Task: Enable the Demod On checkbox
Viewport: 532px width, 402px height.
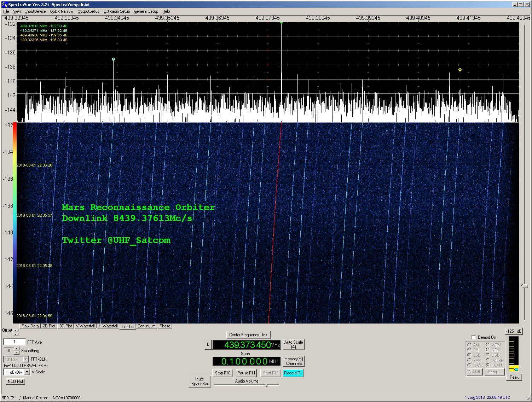Action: pos(474,337)
